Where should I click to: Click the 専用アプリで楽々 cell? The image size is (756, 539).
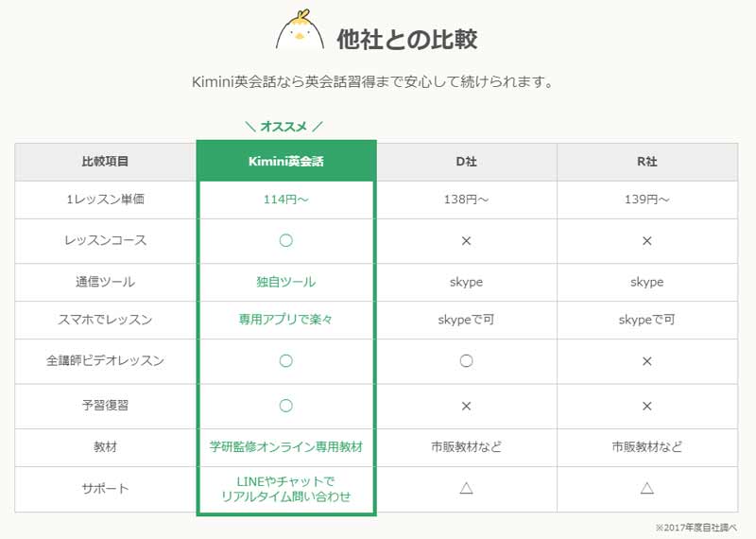point(286,320)
